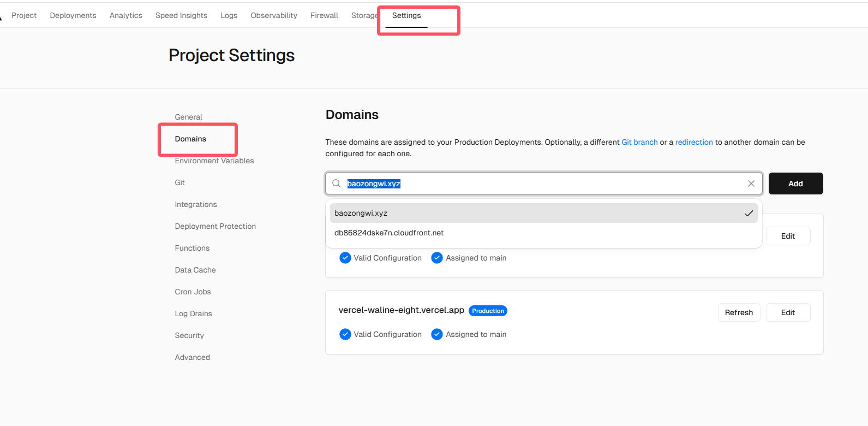Click the search magnifier icon in domain field
Viewport: 868px width, 426px height.
click(337, 184)
